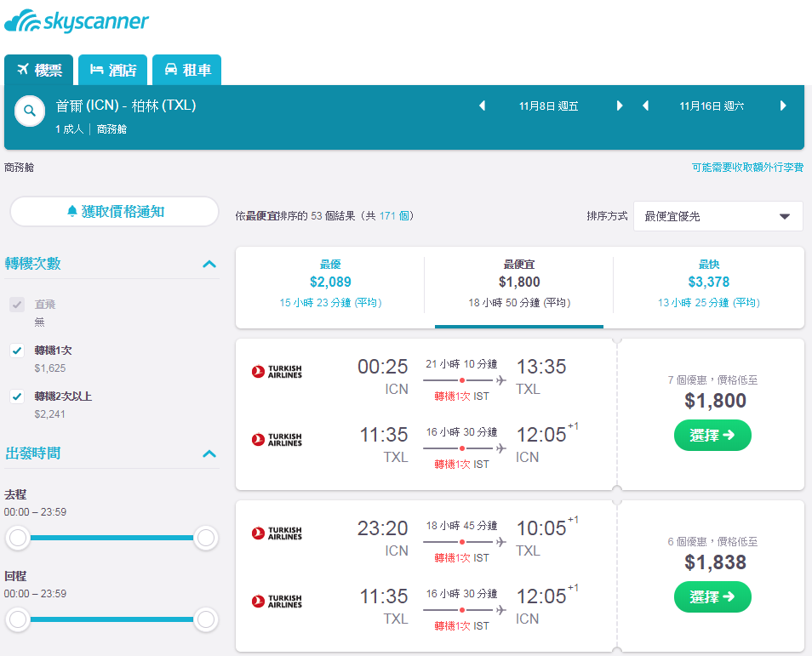Collapse the 出發時間 section
Image resolution: width=812 pixels, height=656 pixels.
(x=209, y=454)
